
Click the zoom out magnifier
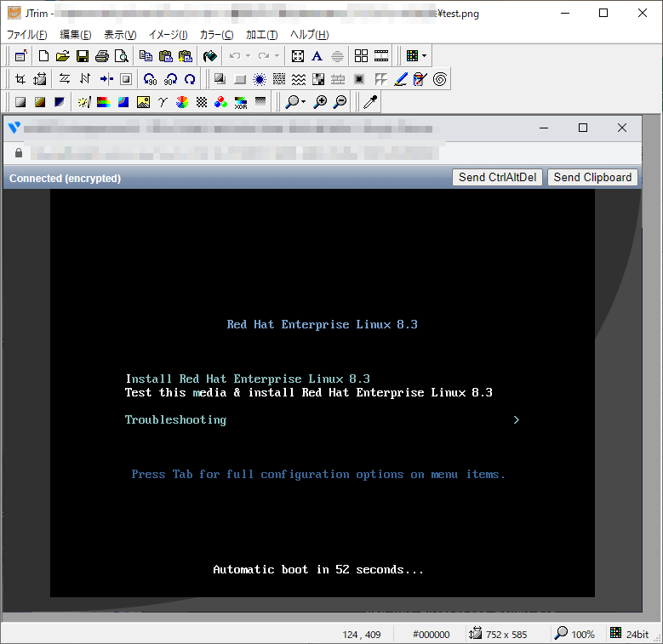[340, 102]
